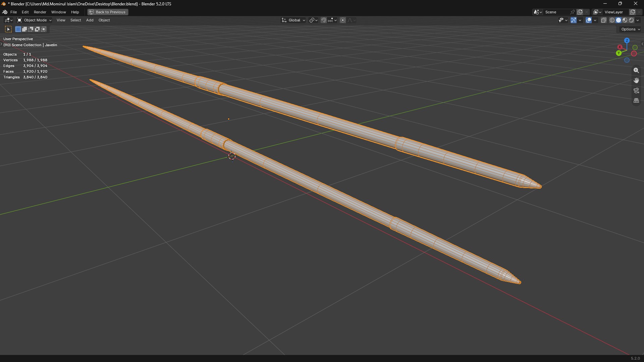Viewport: 644px width, 362px height.
Task: Open the editor type selector
Action: tap(8, 20)
